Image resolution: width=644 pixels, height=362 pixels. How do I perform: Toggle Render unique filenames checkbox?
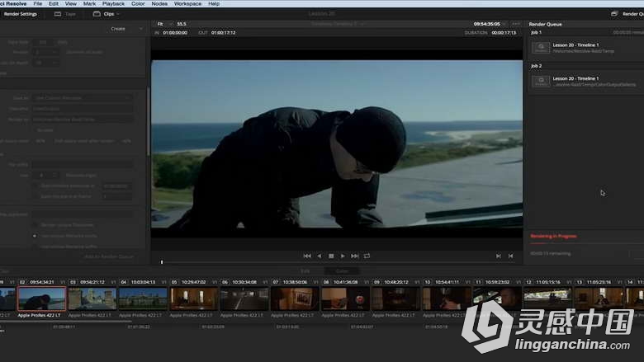coord(35,224)
